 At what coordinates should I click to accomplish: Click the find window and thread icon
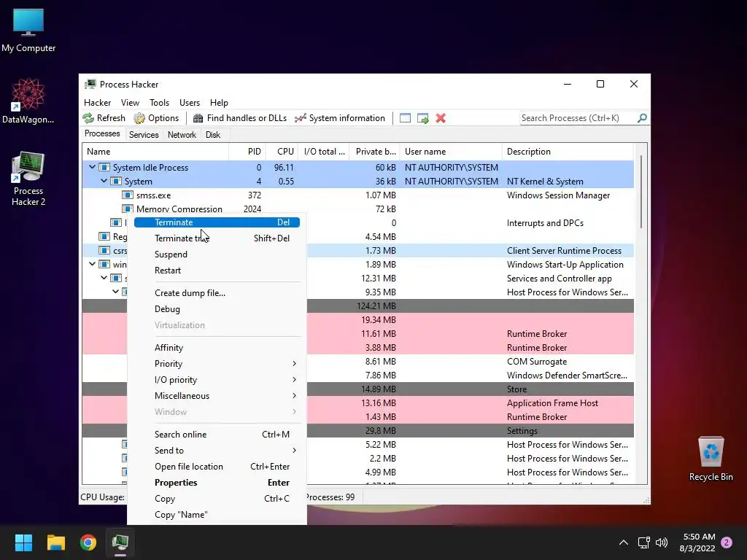[x=422, y=118]
